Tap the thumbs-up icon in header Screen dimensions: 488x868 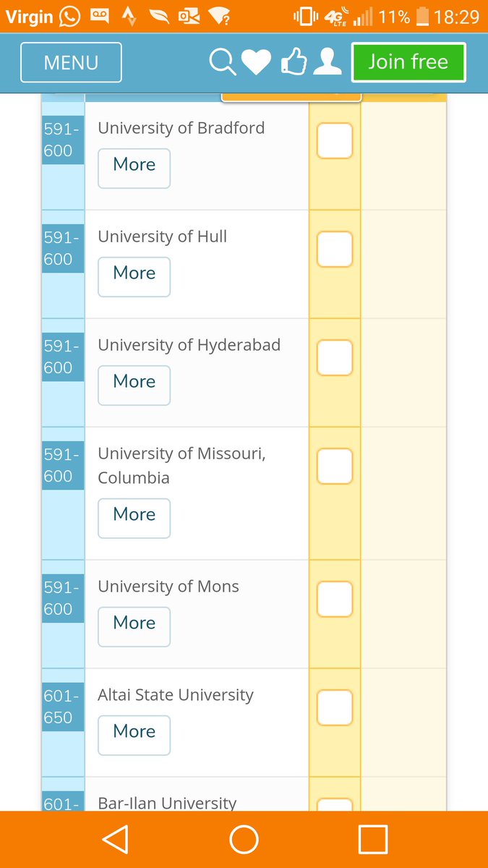point(293,62)
